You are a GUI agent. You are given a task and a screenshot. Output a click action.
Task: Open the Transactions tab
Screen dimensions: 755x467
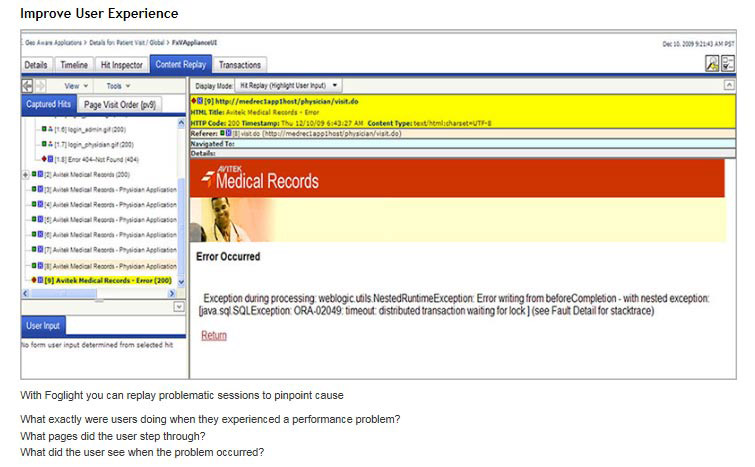(x=240, y=65)
